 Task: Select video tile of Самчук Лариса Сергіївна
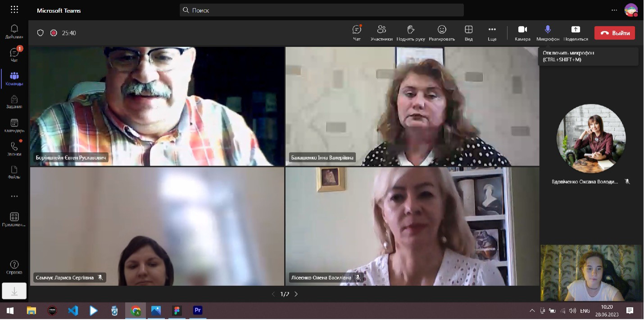click(x=157, y=226)
